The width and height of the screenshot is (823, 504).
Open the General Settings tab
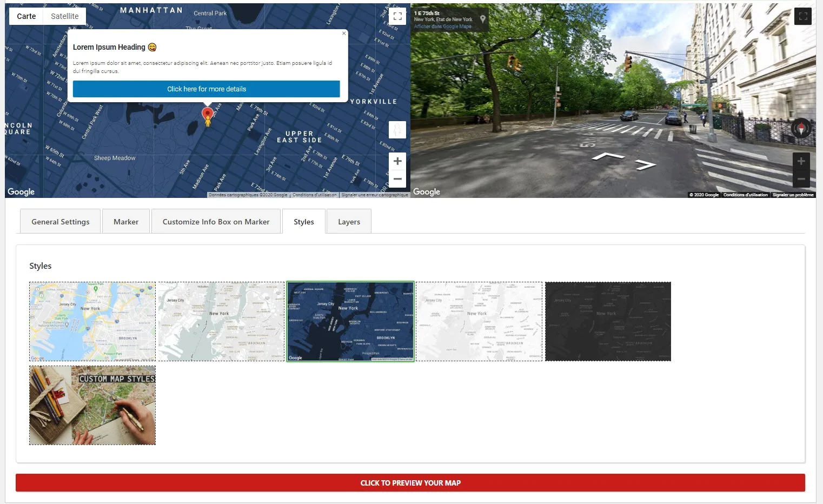60,221
